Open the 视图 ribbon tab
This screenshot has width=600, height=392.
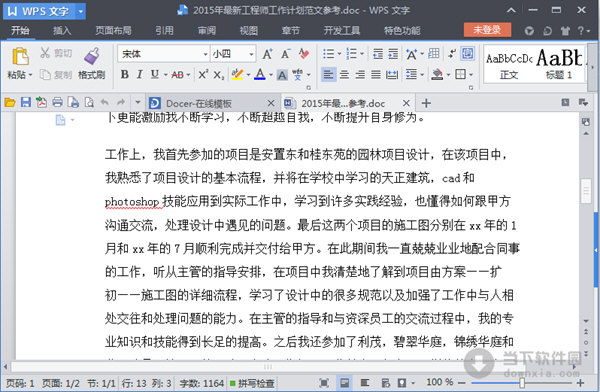click(x=249, y=30)
